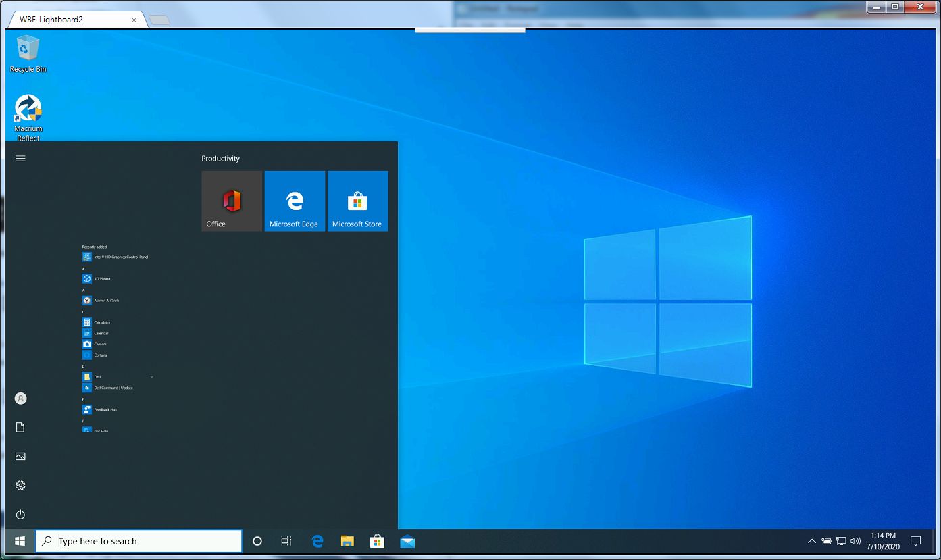Click the Cortana circle on taskbar

point(257,541)
